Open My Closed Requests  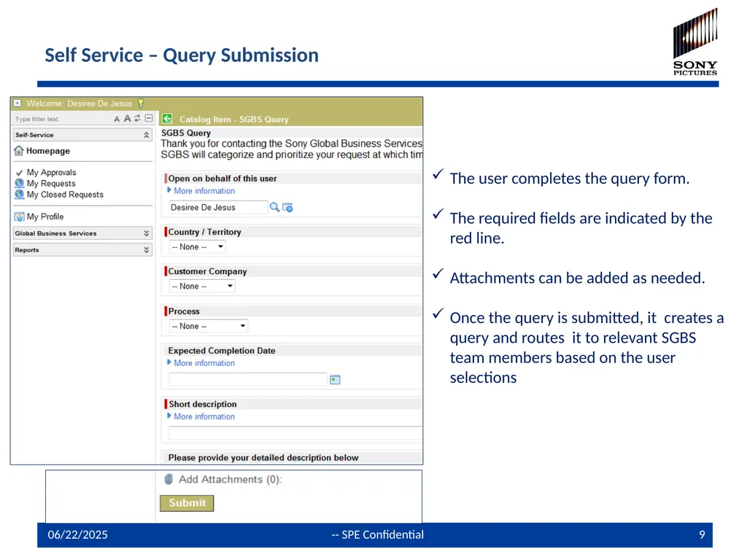[65, 194]
